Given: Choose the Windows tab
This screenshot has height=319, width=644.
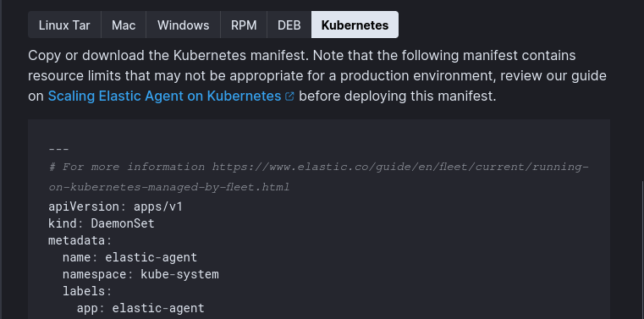Looking at the screenshot, I should [x=183, y=25].
